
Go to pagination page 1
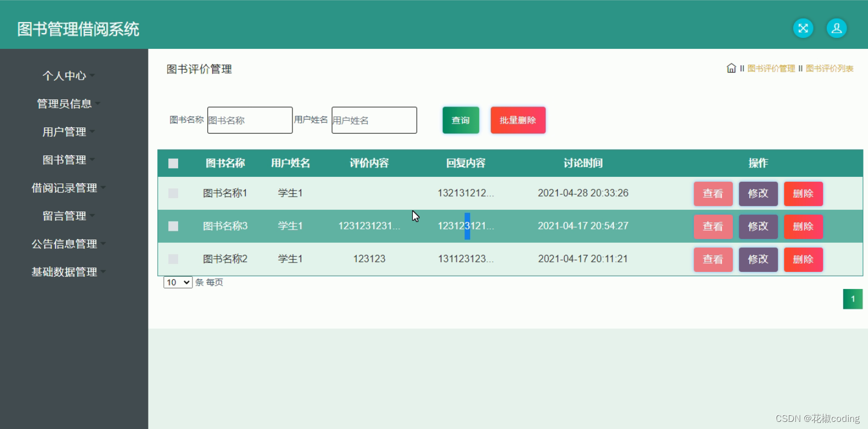click(853, 299)
